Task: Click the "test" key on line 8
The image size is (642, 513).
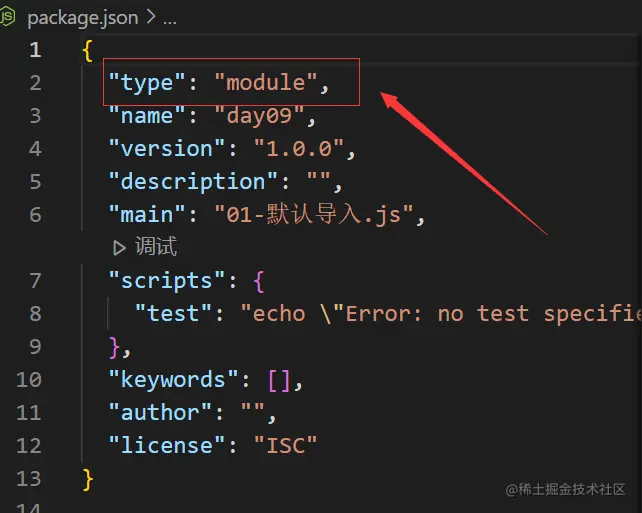Action: coord(173,314)
